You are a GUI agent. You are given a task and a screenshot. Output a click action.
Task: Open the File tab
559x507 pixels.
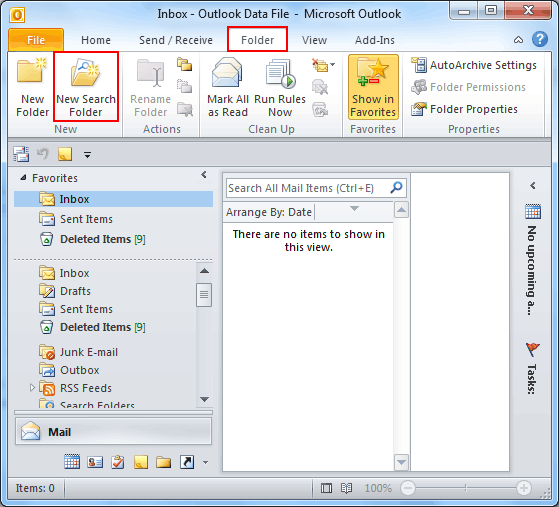(x=36, y=40)
